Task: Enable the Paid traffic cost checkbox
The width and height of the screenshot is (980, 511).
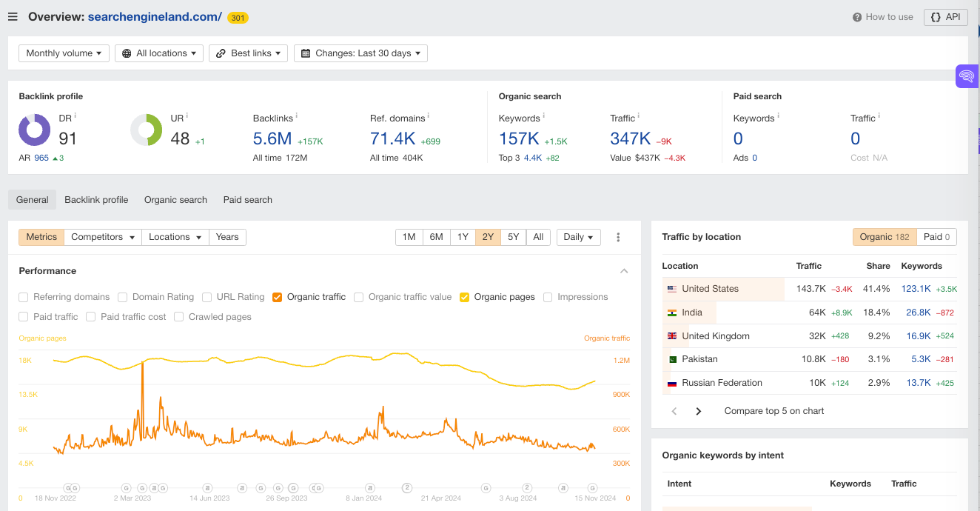Action: [91, 317]
